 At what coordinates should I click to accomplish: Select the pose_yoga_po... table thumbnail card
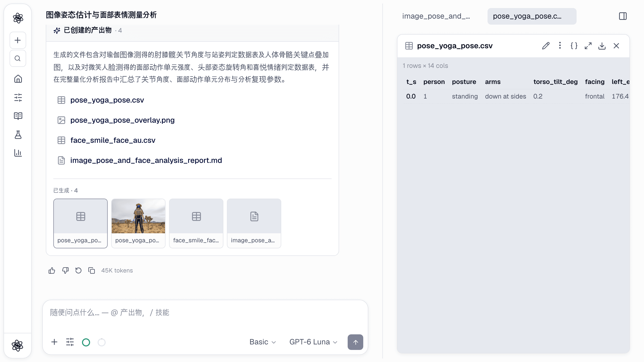point(80,223)
